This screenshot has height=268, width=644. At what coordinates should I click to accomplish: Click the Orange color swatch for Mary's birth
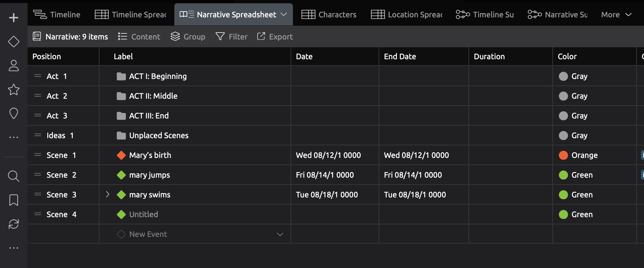[x=563, y=155]
